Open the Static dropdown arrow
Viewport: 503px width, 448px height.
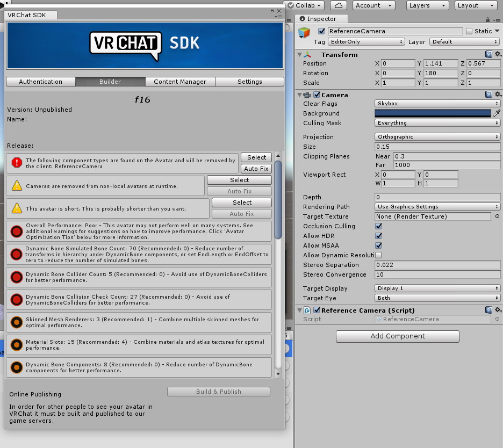coord(497,31)
